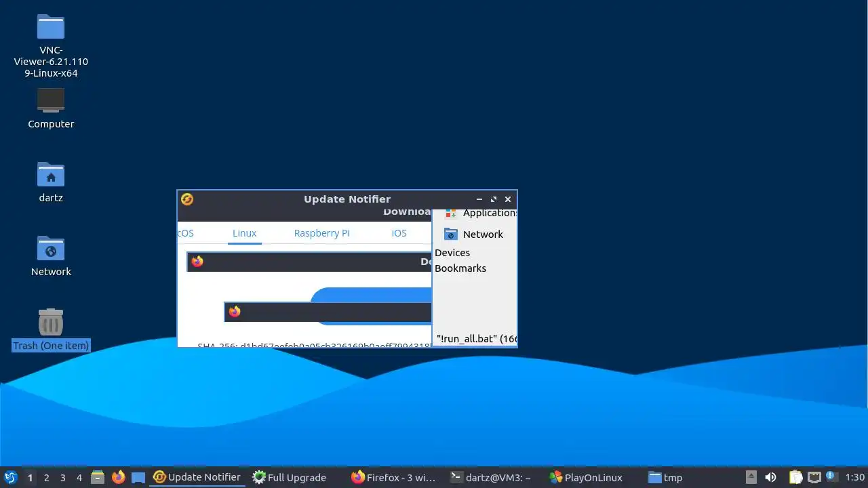This screenshot has height=488, width=868.
Task: Click the Update Notifier taskbar button
Action: point(197,477)
